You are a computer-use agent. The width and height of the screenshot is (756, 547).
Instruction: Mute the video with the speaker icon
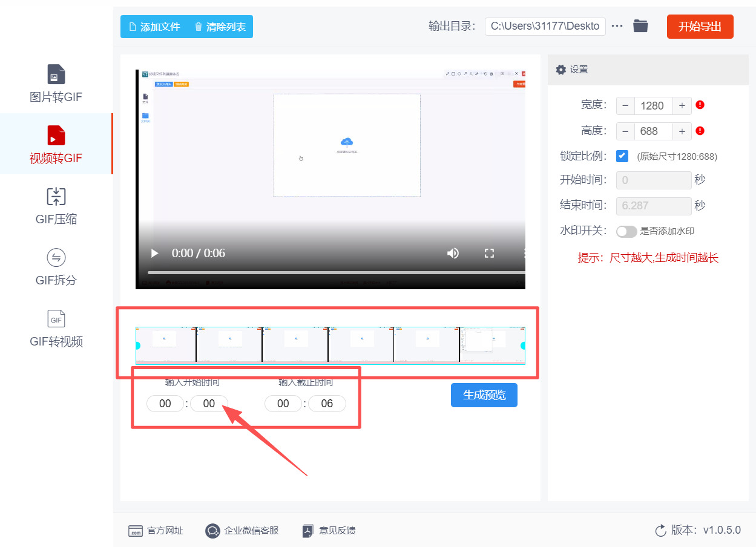pyautogui.click(x=453, y=253)
